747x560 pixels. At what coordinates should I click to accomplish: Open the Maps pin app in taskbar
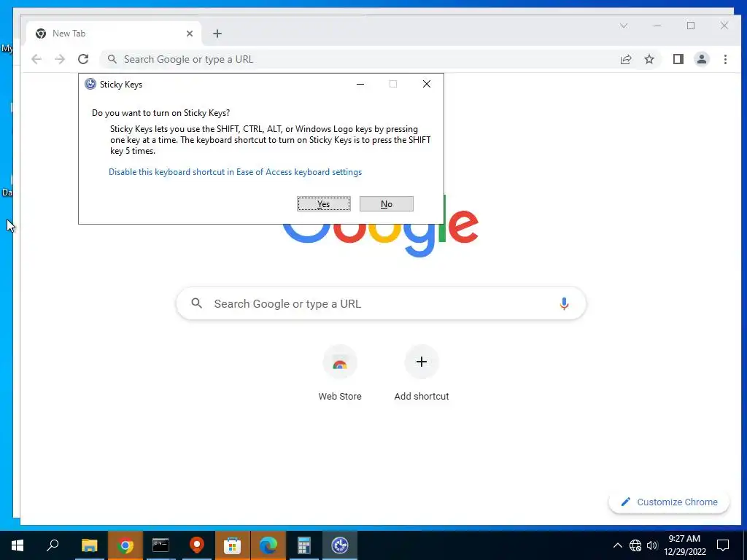pos(197,545)
